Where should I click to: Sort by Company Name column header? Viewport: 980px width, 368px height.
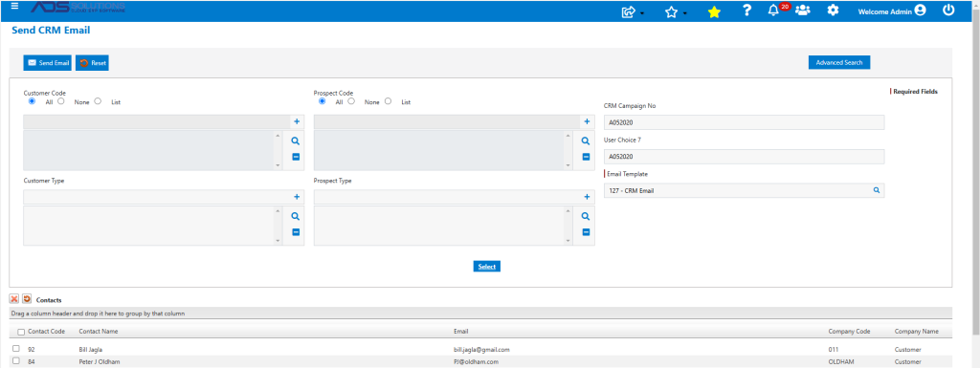tap(916, 331)
